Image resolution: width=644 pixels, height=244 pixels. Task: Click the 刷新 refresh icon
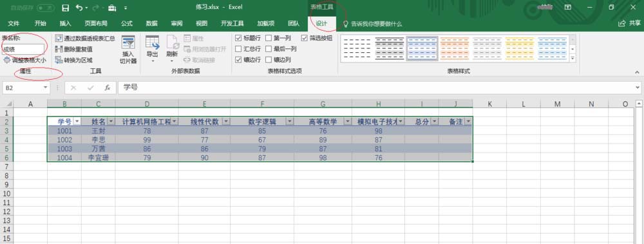pos(172,42)
